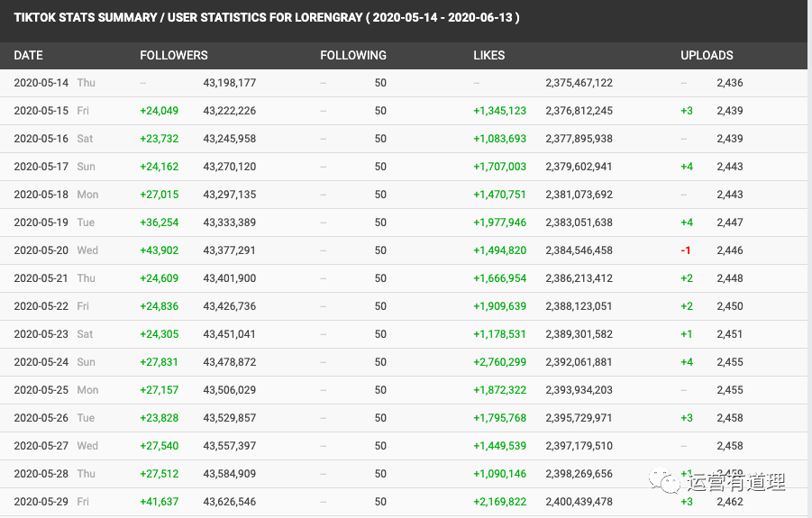
Task: Click the FOLLOWERS column header
Action: point(173,55)
